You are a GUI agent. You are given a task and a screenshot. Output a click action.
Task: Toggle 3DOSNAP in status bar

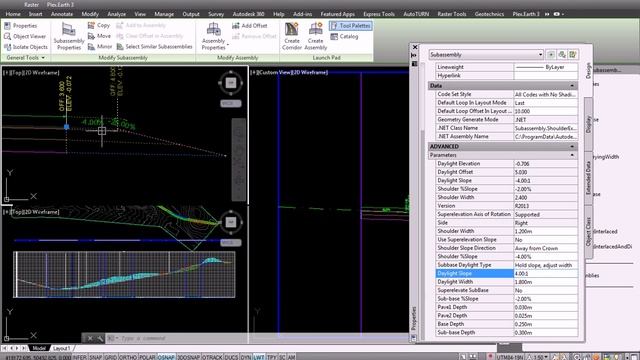tap(188, 357)
